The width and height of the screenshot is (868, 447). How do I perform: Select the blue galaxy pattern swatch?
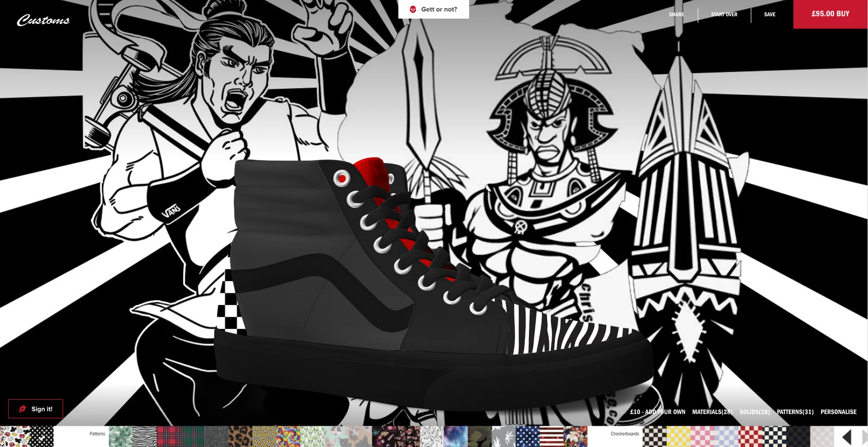(456, 437)
